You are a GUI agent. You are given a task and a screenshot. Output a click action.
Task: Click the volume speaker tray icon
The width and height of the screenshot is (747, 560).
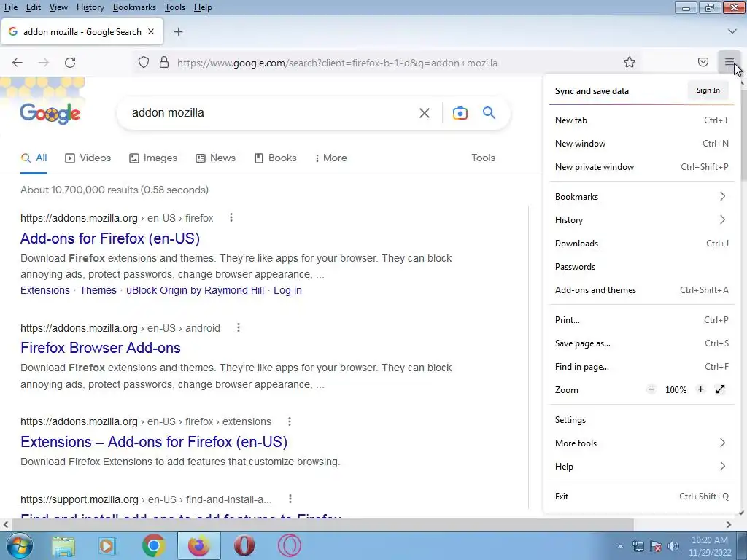coord(673,546)
